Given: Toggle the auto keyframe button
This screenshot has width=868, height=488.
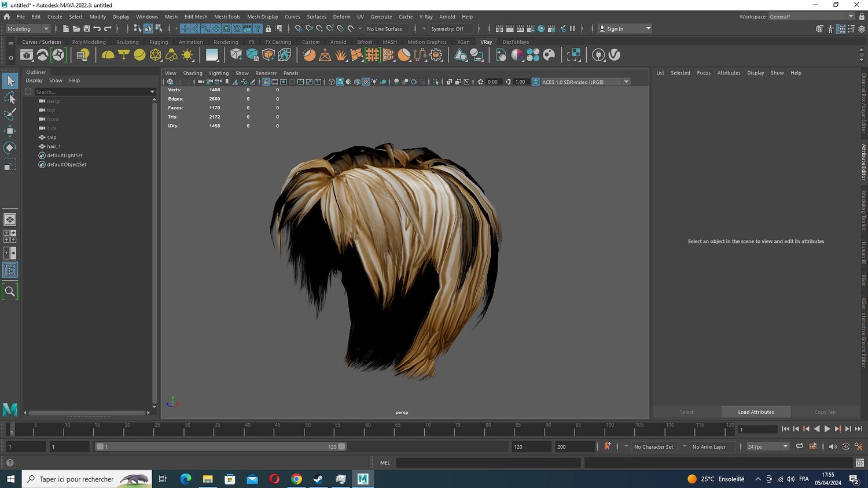Looking at the screenshot, I should click(x=608, y=446).
